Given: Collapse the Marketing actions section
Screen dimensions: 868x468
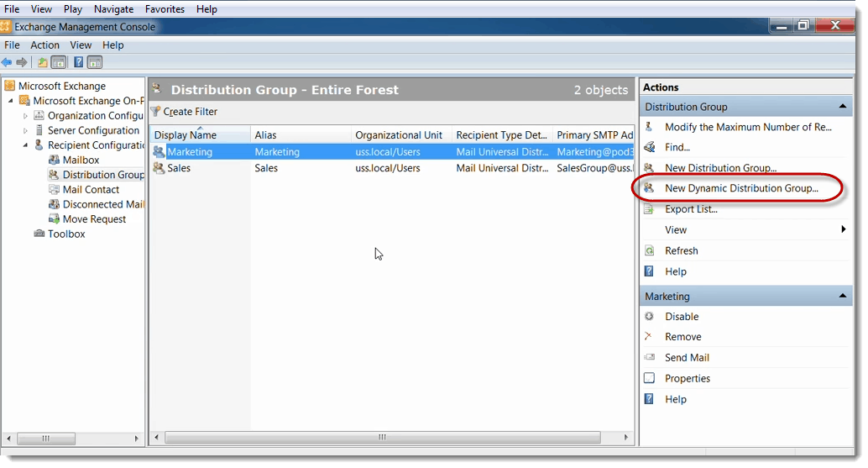Looking at the screenshot, I should tap(843, 296).
